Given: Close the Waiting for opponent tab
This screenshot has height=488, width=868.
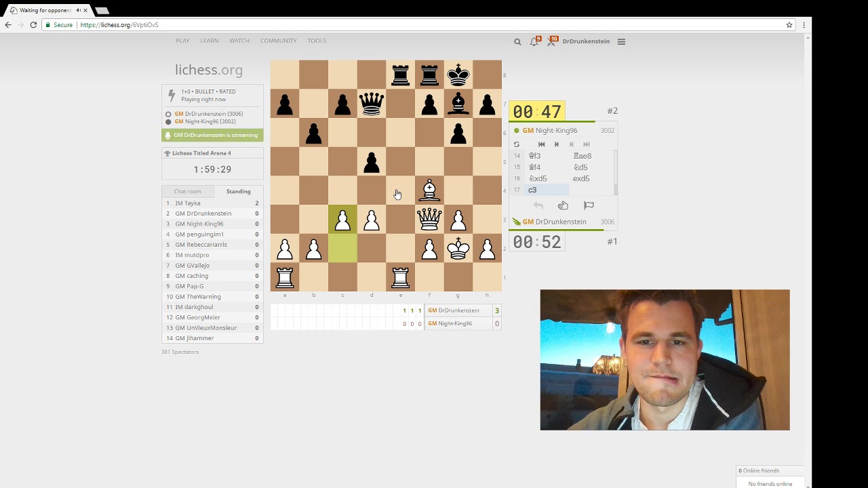Looking at the screenshot, I should point(85,10).
